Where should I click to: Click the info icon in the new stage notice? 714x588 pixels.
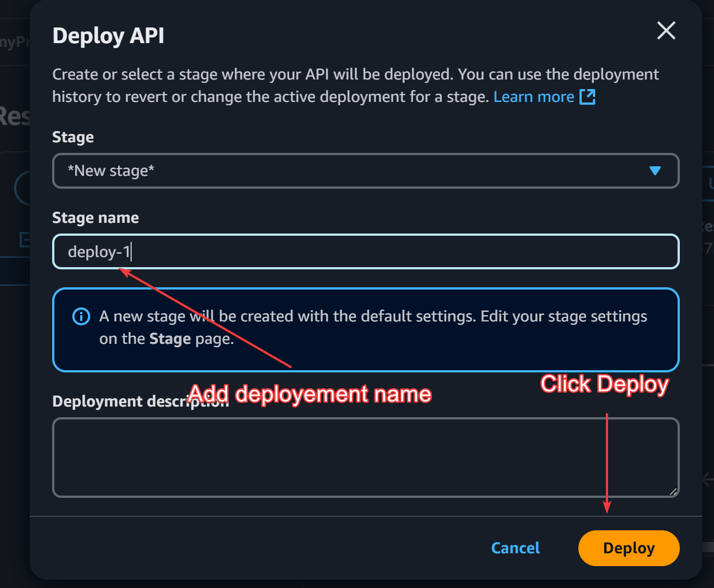[81, 316]
